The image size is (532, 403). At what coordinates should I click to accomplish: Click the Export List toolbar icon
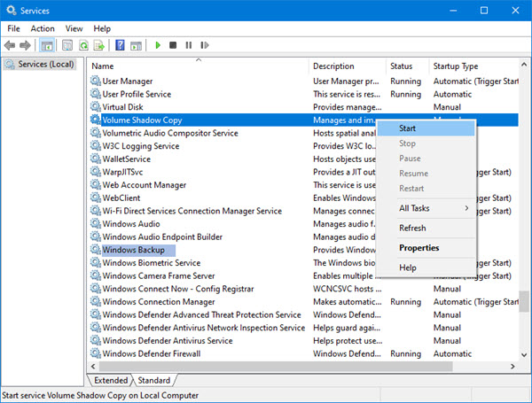[99, 45]
